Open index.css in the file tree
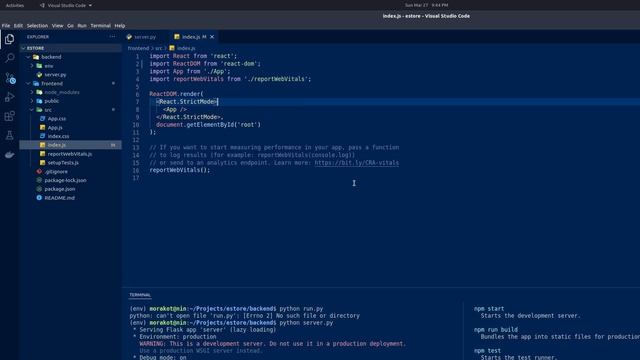640x360 pixels. [58, 136]
